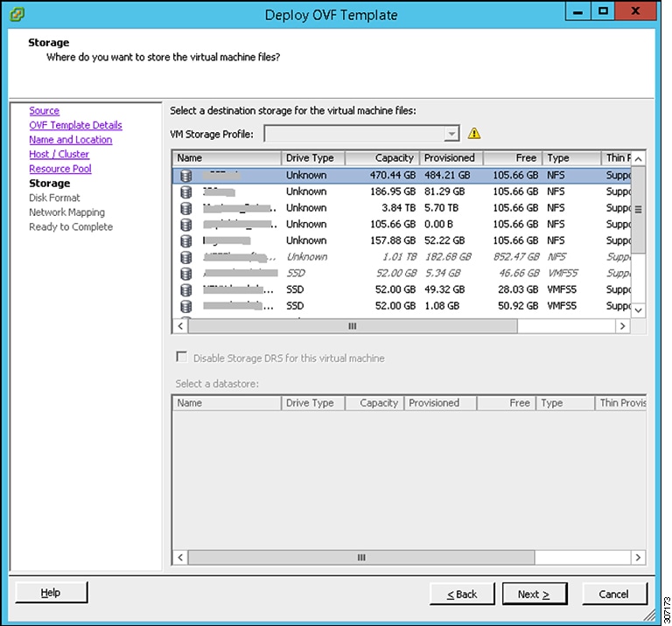Viewport: 672px width, 626px height.
Task: Select the '852.47 GB' free cell
Action: pyautogui.click(x=516, y=256)
